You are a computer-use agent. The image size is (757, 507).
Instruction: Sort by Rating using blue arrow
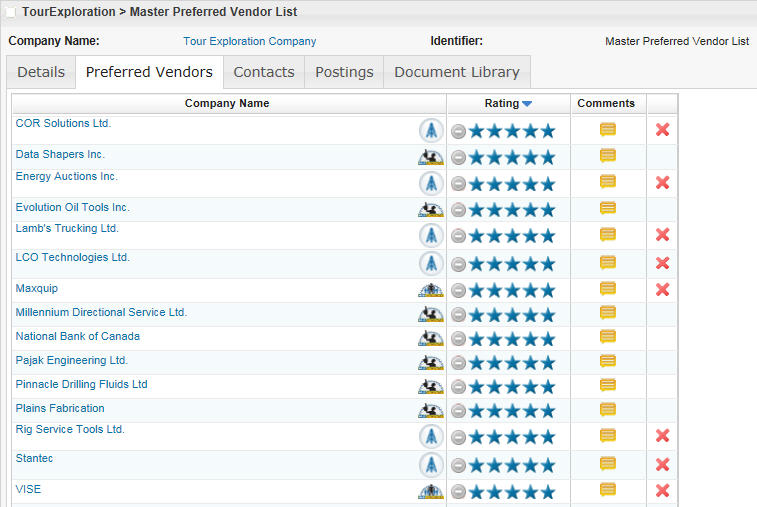pyautogui.click(x=527, y=104)
